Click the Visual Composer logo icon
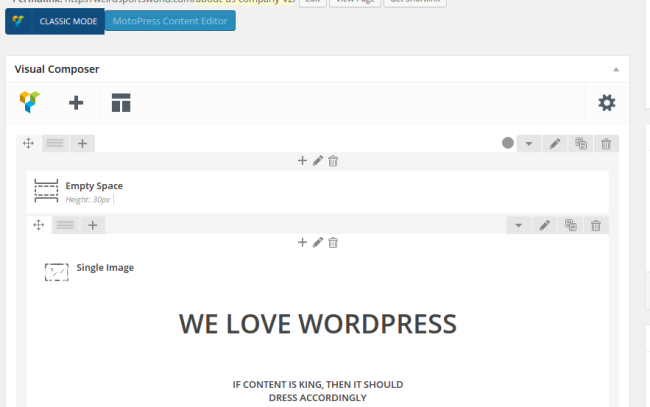650x407 pixels. pos(30,102)
